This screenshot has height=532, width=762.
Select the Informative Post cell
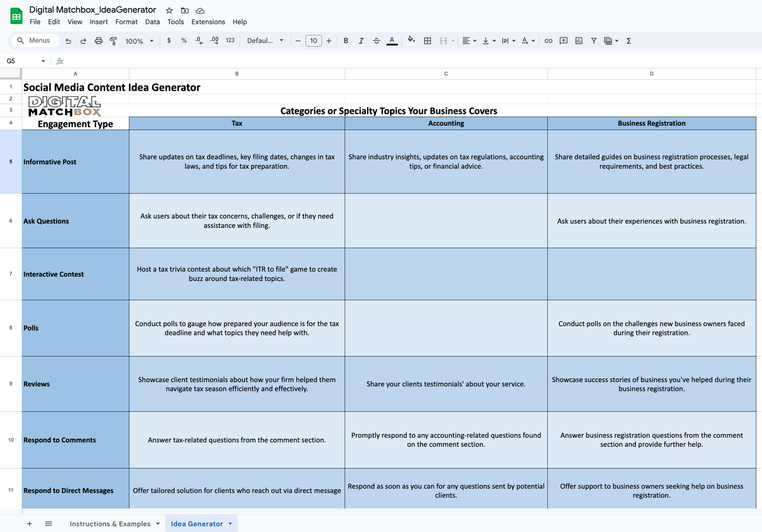(75, 162)
